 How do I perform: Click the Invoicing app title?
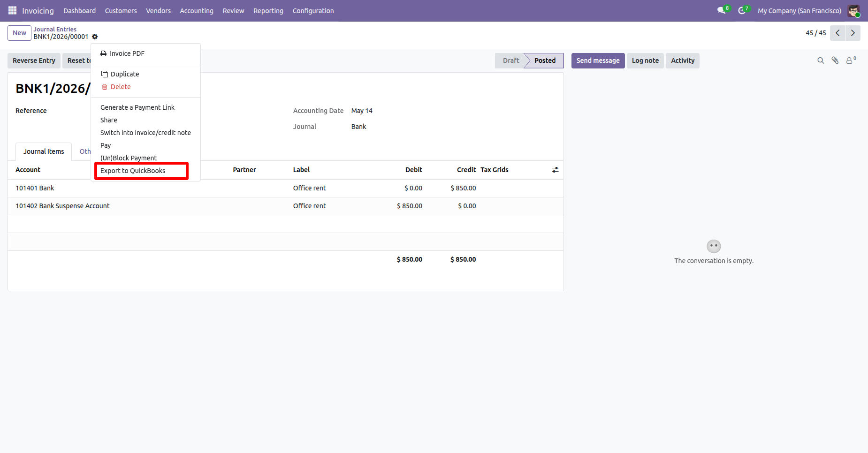38,10
